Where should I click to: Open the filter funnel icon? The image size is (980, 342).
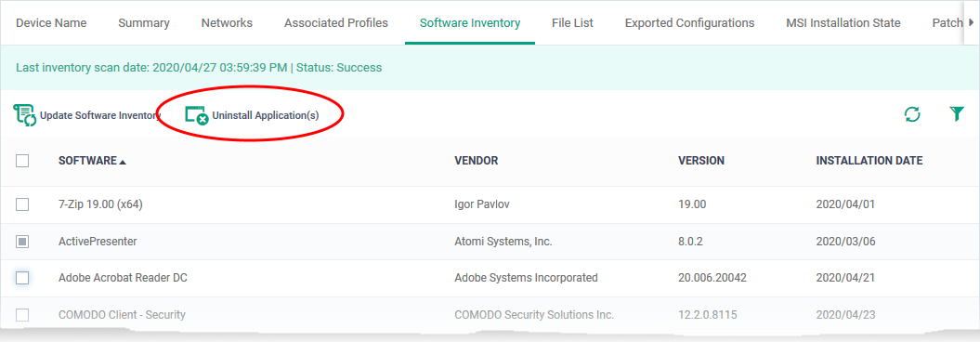click(x=956, y=114)
